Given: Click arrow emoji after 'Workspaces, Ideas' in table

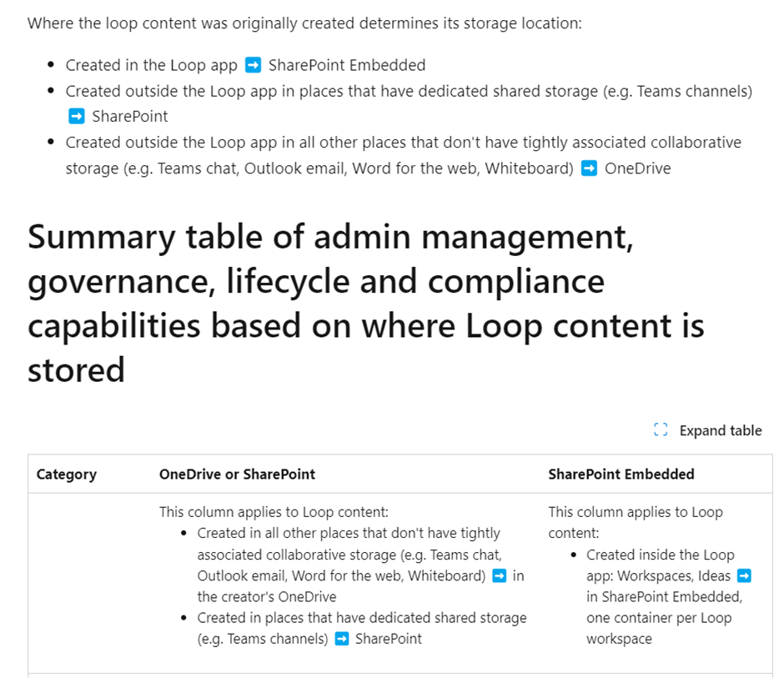Looking at the screenshot, I should (744, 575).
